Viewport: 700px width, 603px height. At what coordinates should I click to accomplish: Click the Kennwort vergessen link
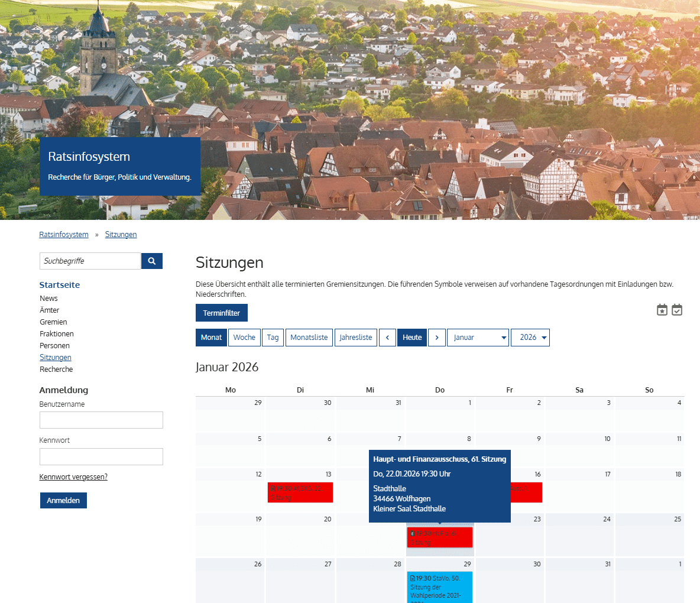pos(73,477)
